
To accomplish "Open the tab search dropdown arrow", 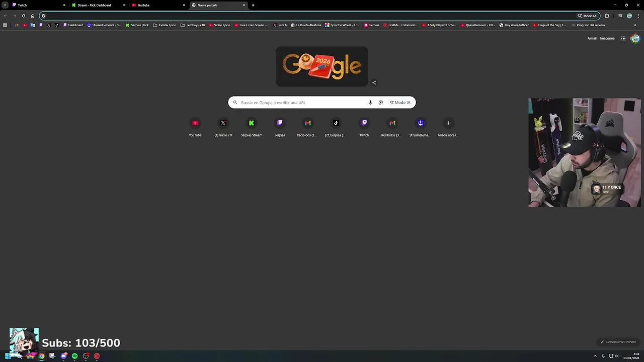I will [x=5, y=5].
